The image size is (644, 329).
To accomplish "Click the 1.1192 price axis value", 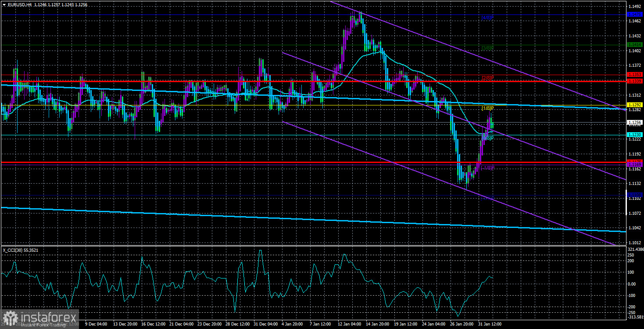I will (x=635, y=155).
